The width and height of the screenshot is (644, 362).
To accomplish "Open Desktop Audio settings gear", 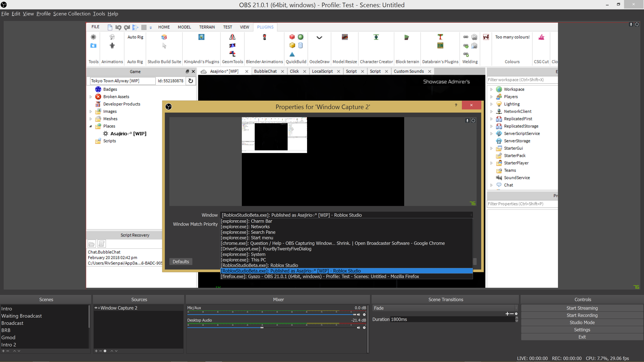I will click(x=364, y=328).
